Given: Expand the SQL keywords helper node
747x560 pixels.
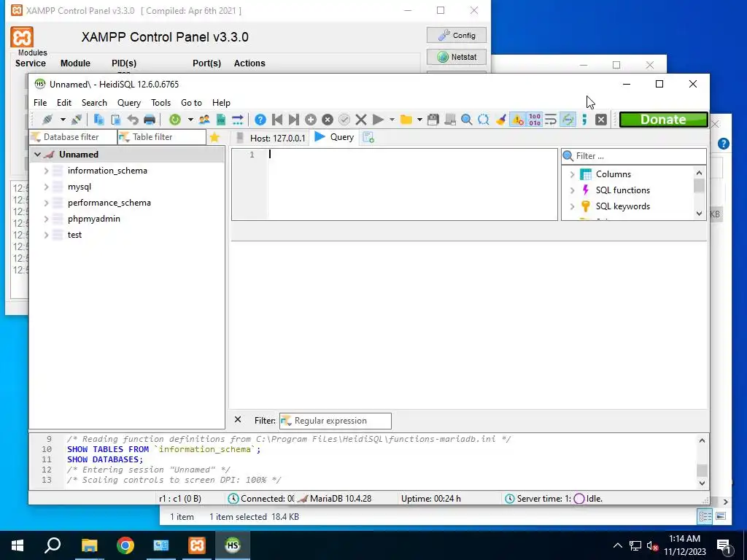Looking at the screenshot, I should click(x=572, y=206).
